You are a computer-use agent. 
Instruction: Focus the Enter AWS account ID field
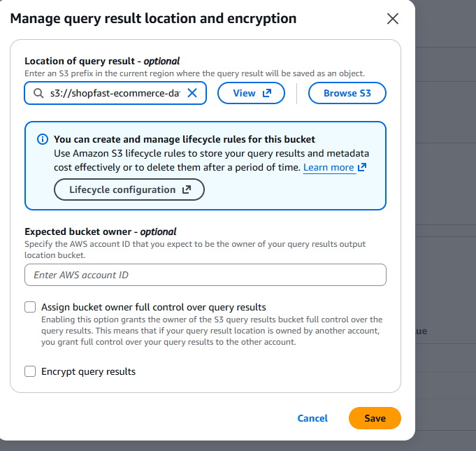205,275
